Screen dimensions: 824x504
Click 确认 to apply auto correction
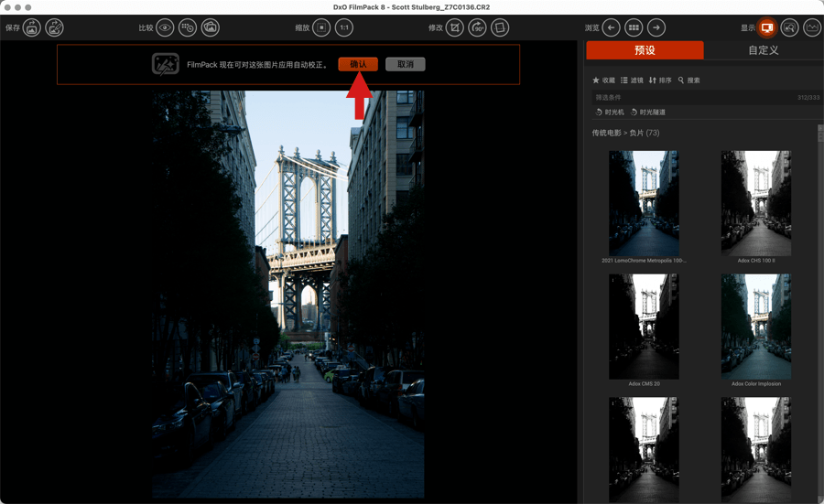point(358,64)
